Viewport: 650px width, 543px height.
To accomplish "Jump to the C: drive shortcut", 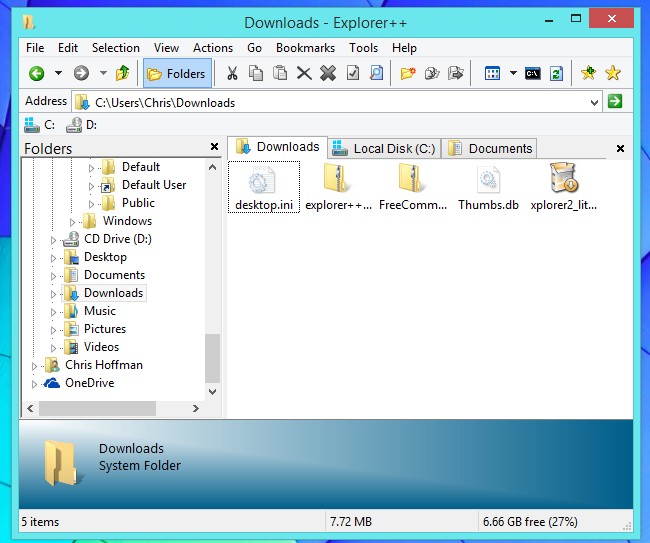I will (39, 125).
